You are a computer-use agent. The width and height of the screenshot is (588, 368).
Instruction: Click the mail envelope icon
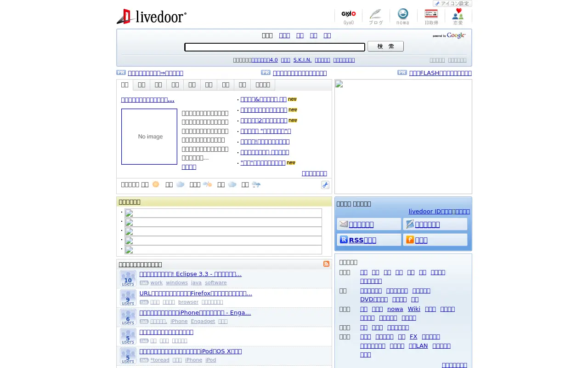pyautogui.click(x=344, y=224)
